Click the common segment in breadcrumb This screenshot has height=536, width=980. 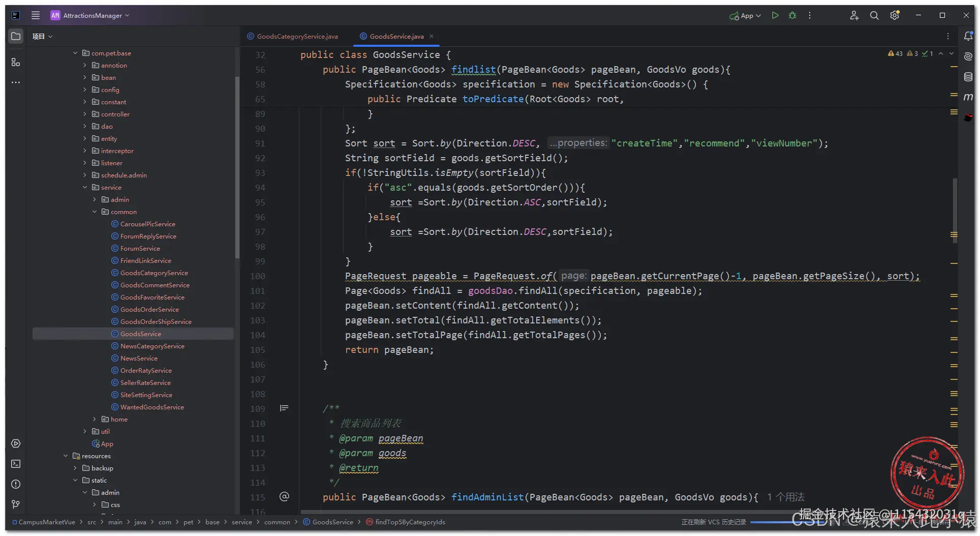[277, 522]
